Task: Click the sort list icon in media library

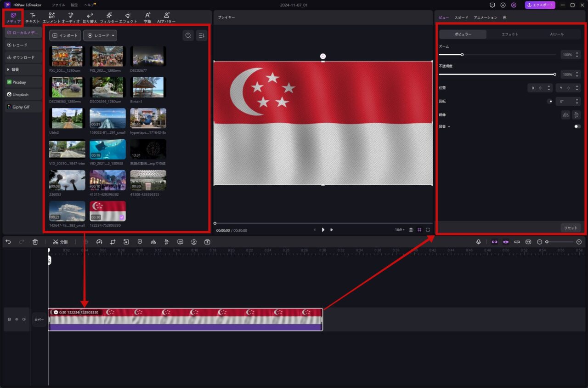Action: [201, 35]
